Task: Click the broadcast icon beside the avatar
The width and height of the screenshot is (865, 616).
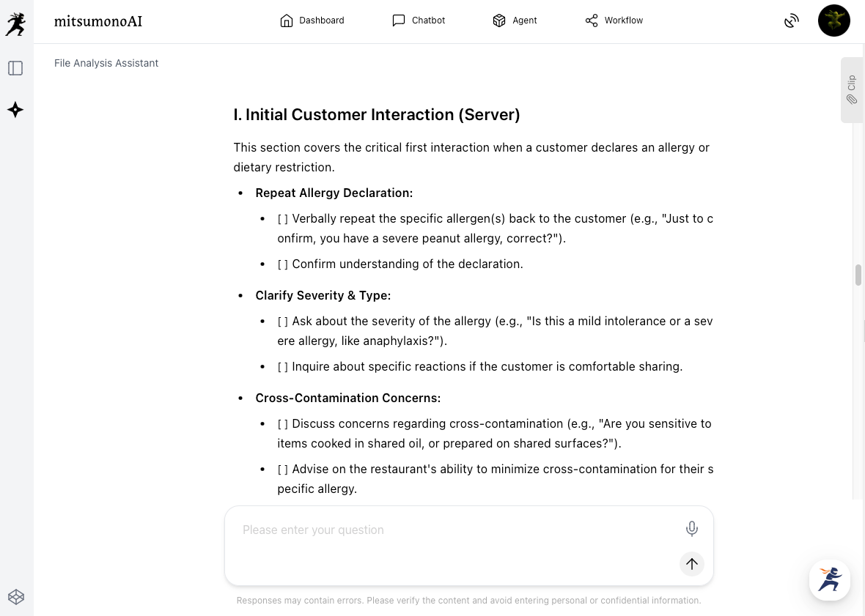Action: click(x=791, y=21)
